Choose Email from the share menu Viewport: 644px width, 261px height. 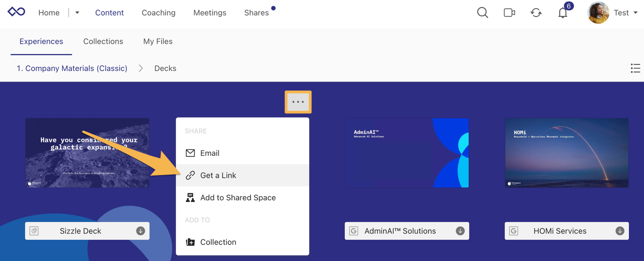tap(243, 153)
